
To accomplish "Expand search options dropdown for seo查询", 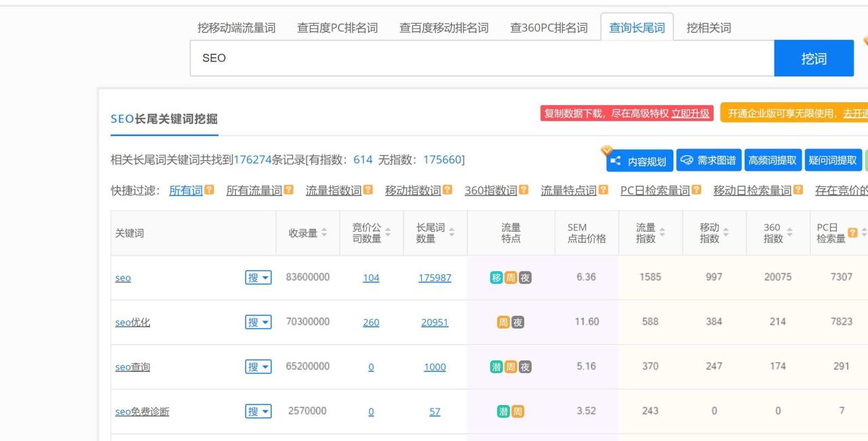I will tap(258, 366).
